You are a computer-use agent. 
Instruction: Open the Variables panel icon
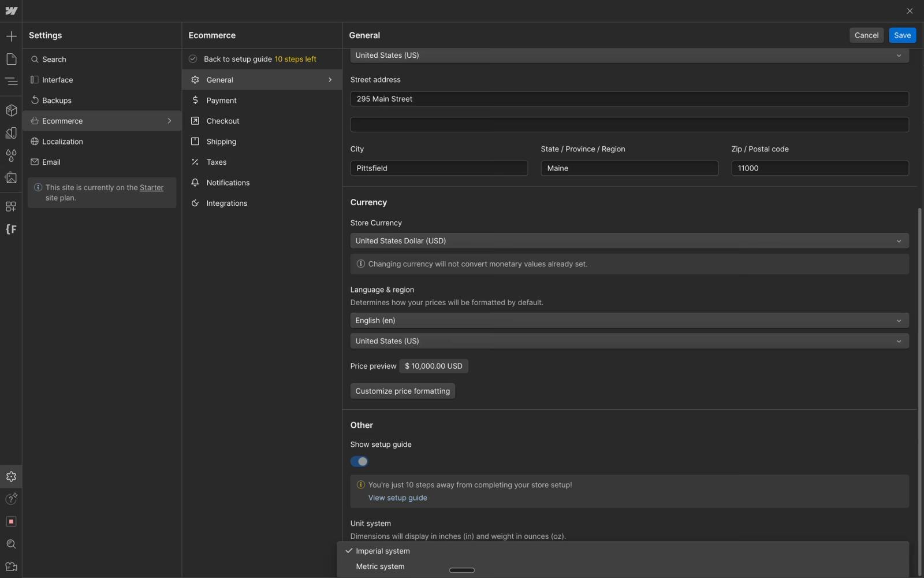[x=11, y=133]
